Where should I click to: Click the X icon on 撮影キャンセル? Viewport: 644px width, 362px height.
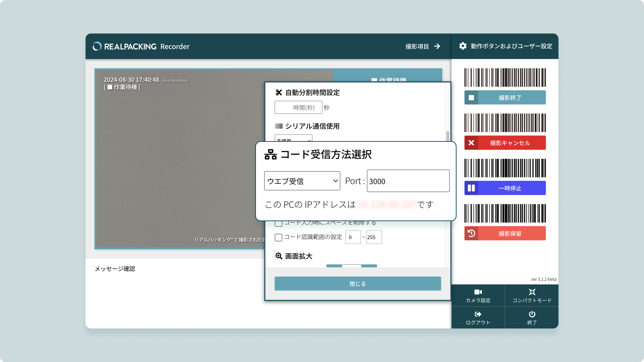(471, 143)
